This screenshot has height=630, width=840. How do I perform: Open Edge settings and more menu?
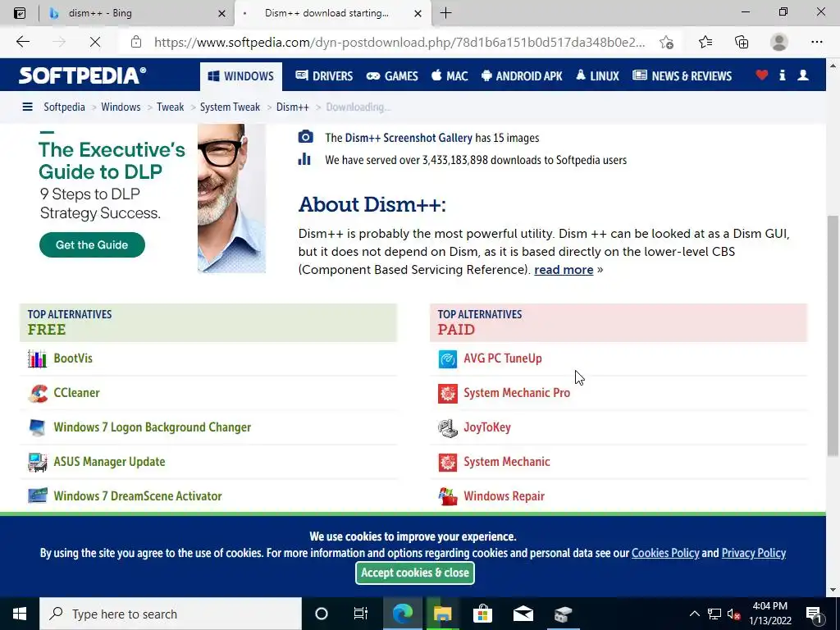pyautogui.click(x=816, y=42)
